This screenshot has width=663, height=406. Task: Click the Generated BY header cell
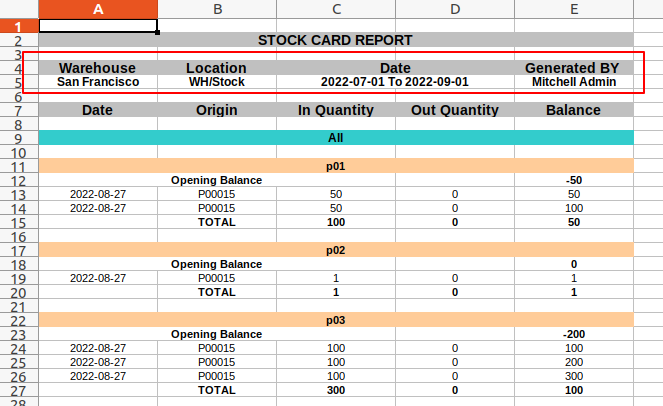click(574, 68)
